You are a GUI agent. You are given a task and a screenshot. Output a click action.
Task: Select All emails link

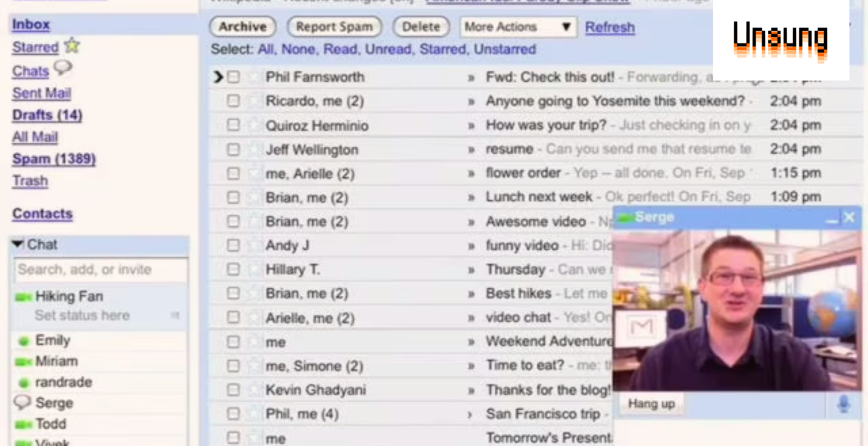(265, 49)
